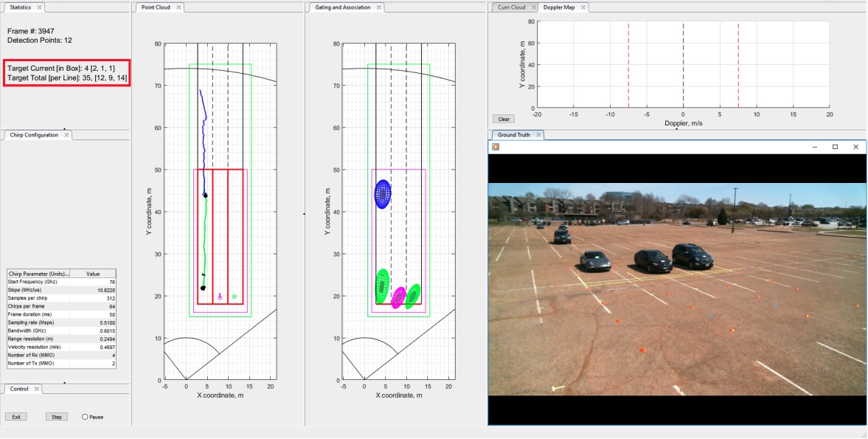Close the Statistics panel tab
The image size is (868, 439).
point(39,7)
